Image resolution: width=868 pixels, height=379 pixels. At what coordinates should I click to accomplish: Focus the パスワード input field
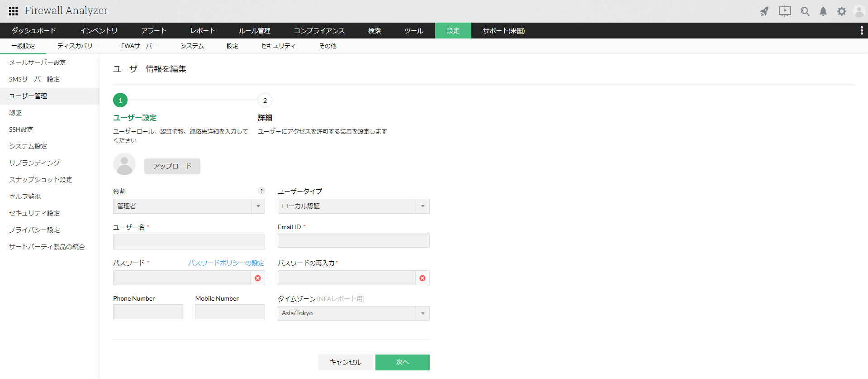[182, 278]
